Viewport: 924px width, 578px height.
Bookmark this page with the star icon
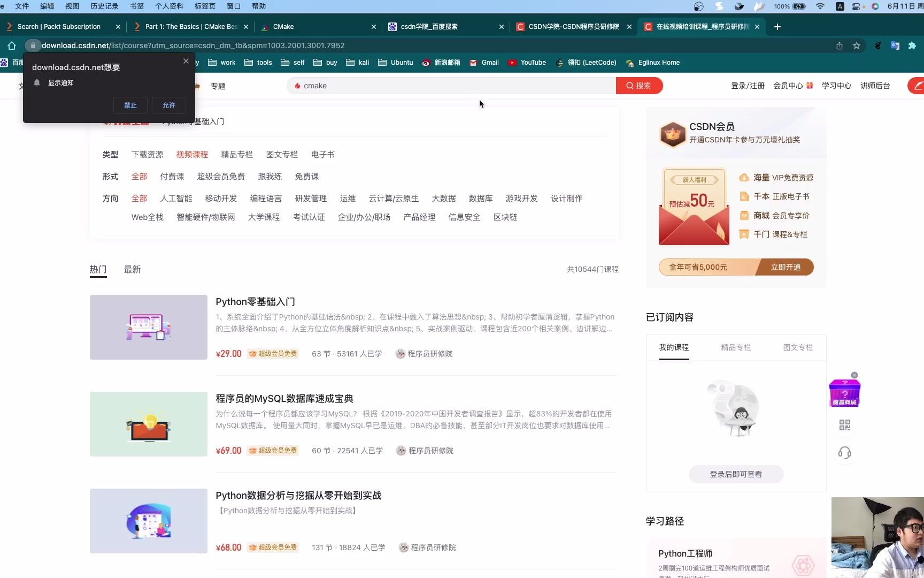point(857,45)
